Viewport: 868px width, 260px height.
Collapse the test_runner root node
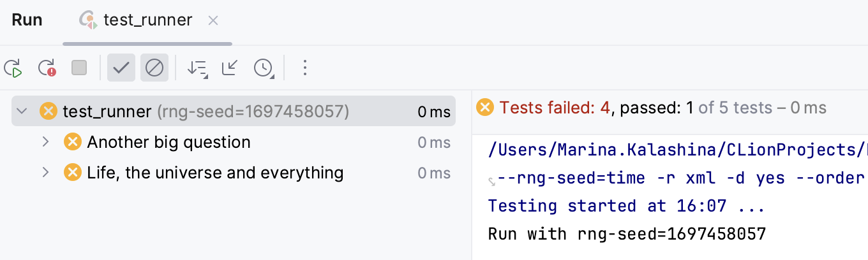pos(22,112)
